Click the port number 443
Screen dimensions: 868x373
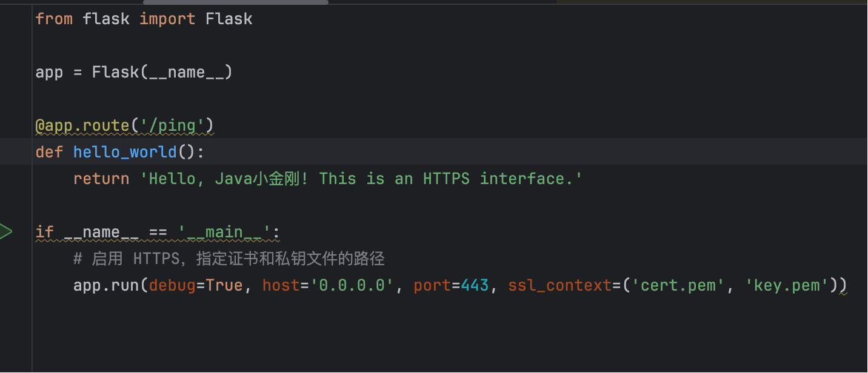click(475, 285)
